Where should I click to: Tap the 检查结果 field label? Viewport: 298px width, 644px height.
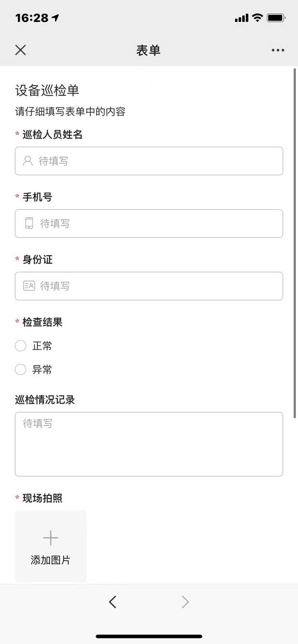[42, 322]
